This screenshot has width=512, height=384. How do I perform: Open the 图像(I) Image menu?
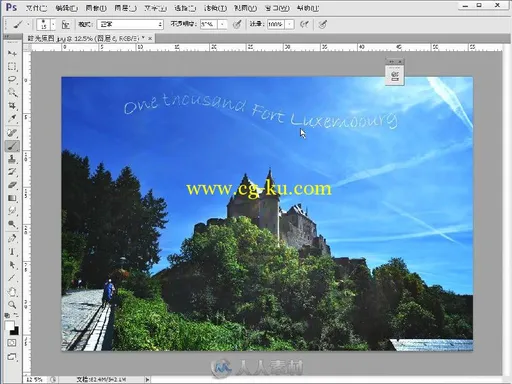[x=96, y=8]
